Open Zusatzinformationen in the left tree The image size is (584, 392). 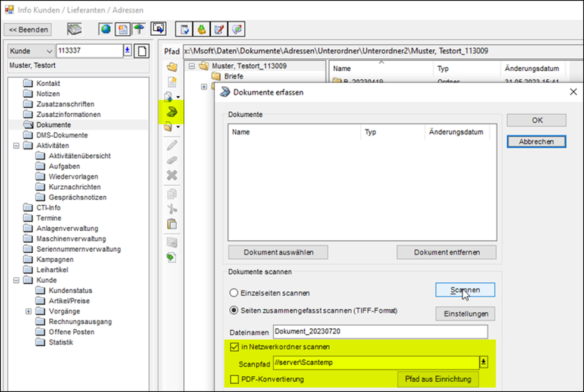coord(68,114)
